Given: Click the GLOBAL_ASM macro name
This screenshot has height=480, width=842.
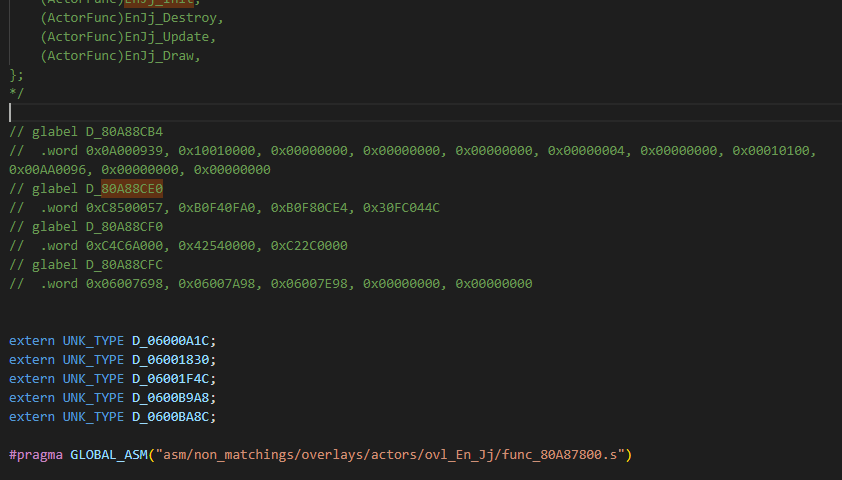Looking at the screenshot, I should pos(108,455).
